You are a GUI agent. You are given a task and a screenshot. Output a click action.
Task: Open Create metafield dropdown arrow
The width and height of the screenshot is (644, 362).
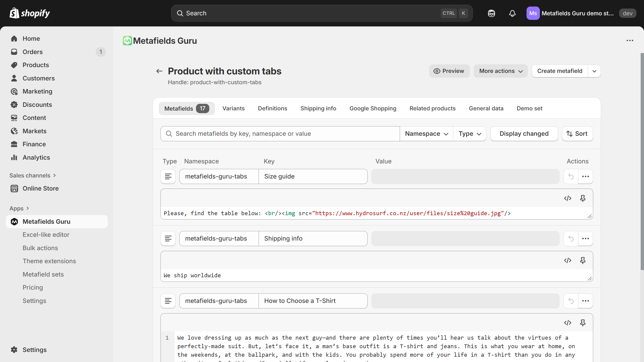(x=594, y=71)
